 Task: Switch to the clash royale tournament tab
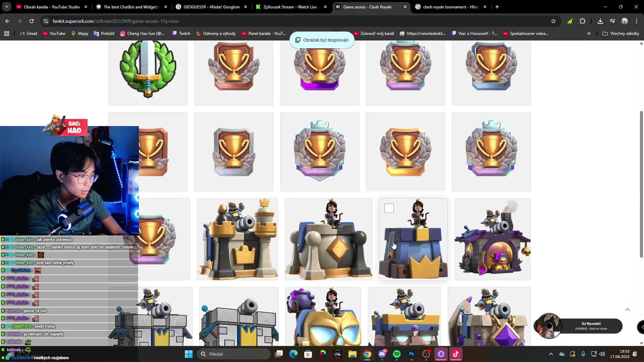(x=450, y=7)
